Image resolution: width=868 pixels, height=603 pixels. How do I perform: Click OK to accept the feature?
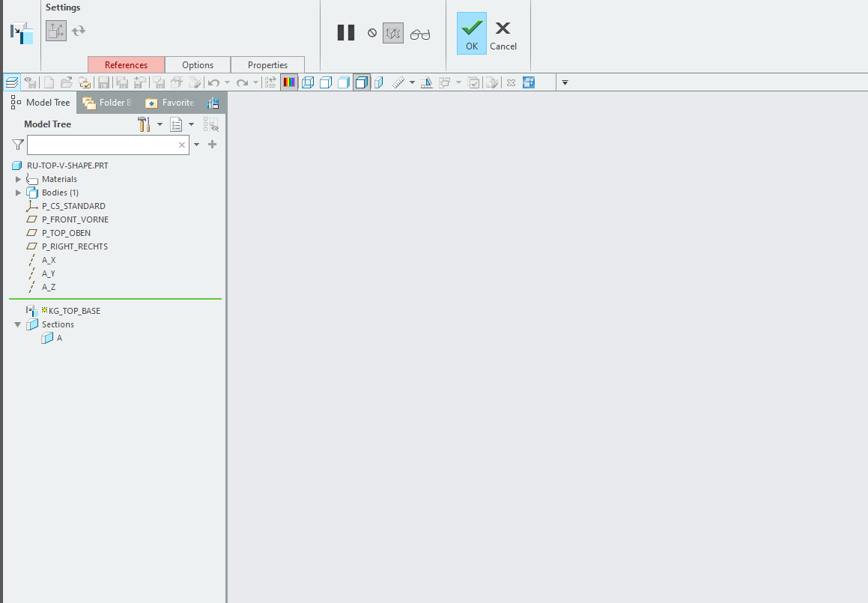click(471, 33)
